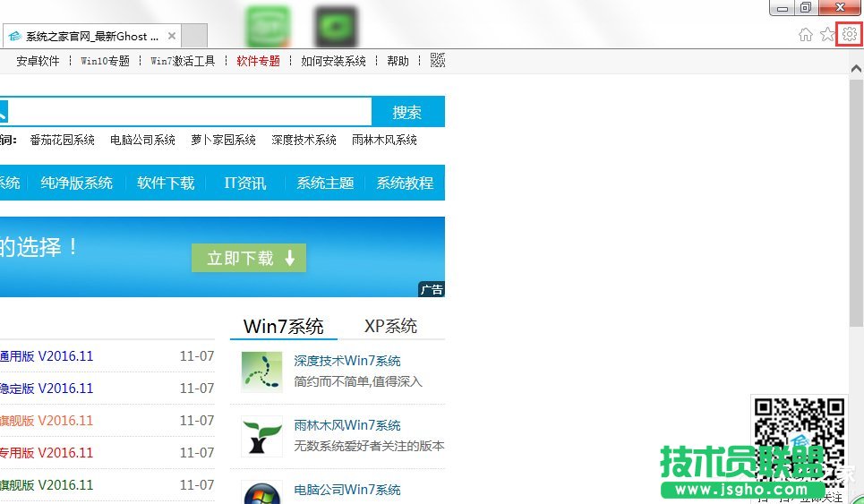Open the 如何安装系统 link
The height and width of the screenshot is (504, 864).
(x=333, y=61)
